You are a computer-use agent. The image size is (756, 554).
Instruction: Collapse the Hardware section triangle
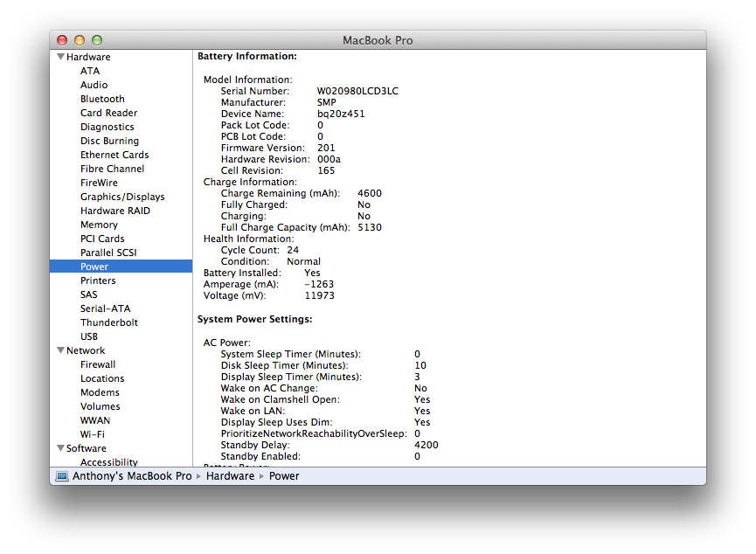[x=61, y=57]
